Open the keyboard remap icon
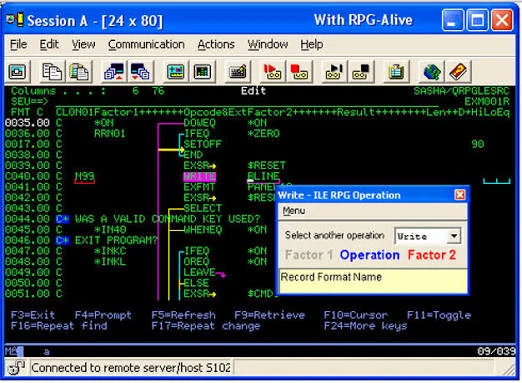Image resolution: width=522 pixels, height=383 pixels. point(237,71)
